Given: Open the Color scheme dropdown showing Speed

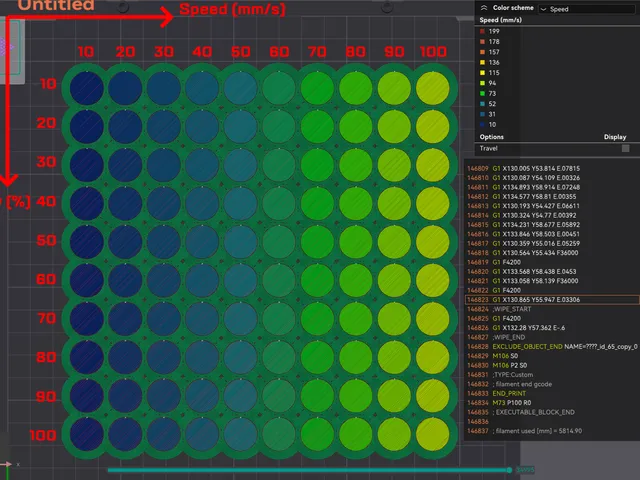Looking at the screenshot, I should [587, 9].
